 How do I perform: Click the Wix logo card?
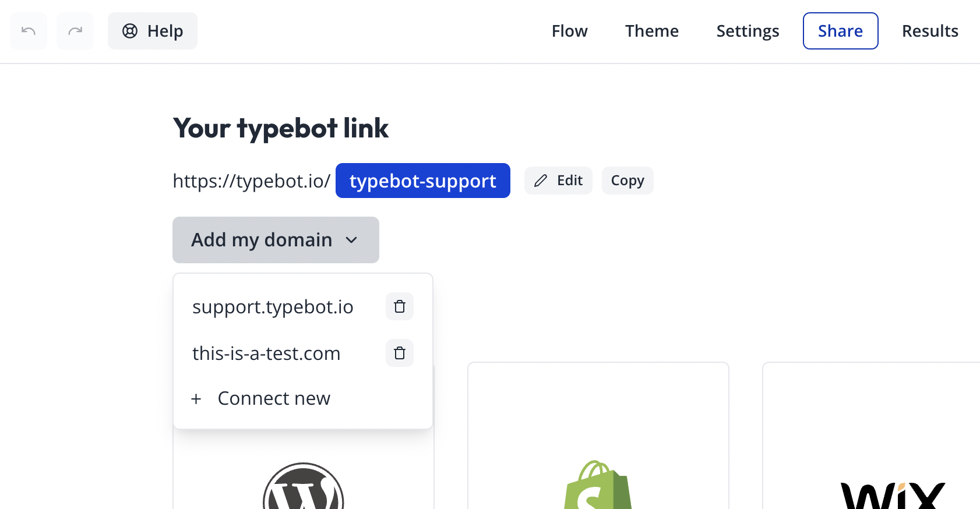893,494
